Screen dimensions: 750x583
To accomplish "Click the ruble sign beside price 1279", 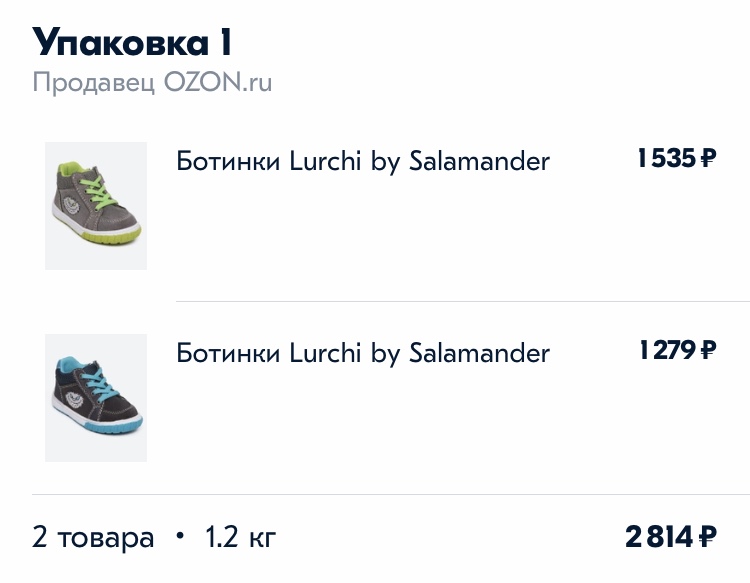I will [x=708, y=350].
